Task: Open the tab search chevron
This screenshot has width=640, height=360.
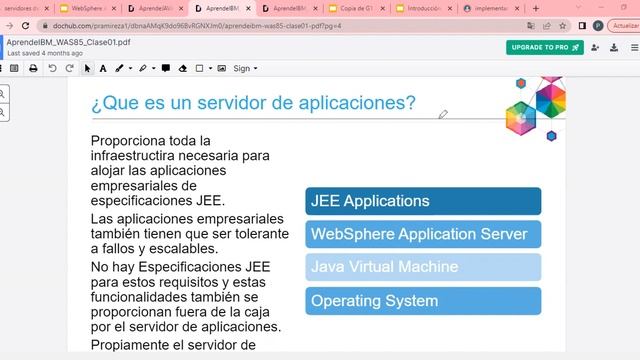Action: click(x=578, y=8)
